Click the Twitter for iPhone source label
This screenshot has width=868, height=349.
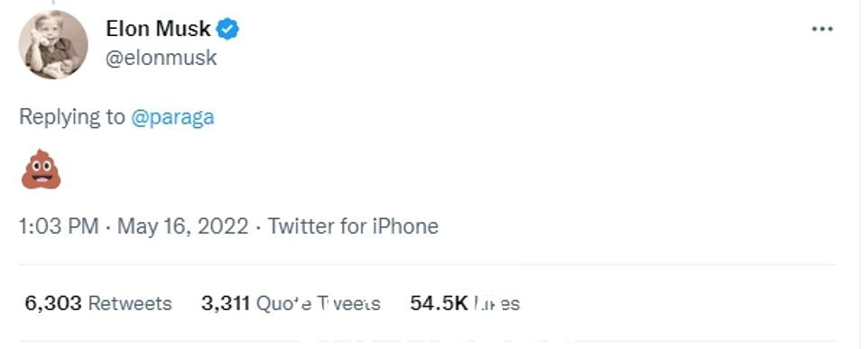point(353,226)
